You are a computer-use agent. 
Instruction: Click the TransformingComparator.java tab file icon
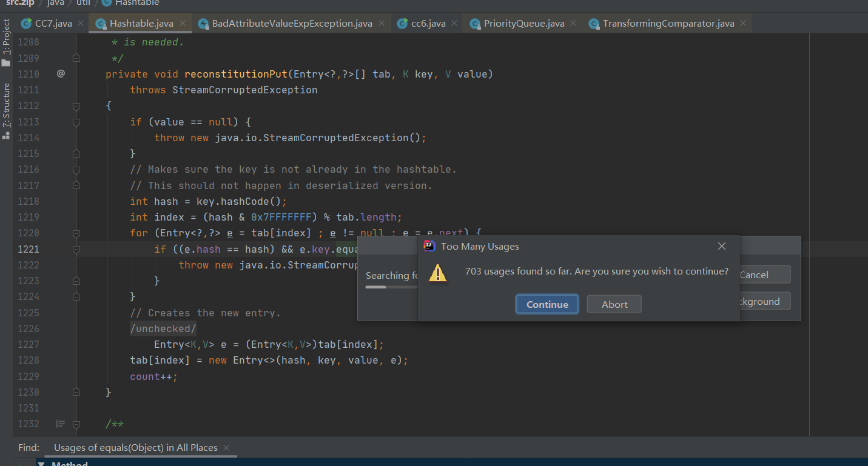594,24
